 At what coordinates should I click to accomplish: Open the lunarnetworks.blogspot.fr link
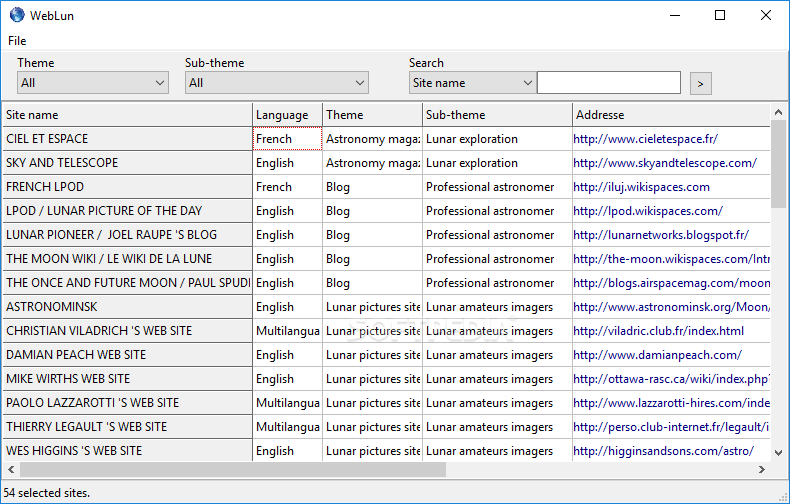coord(661,235)
